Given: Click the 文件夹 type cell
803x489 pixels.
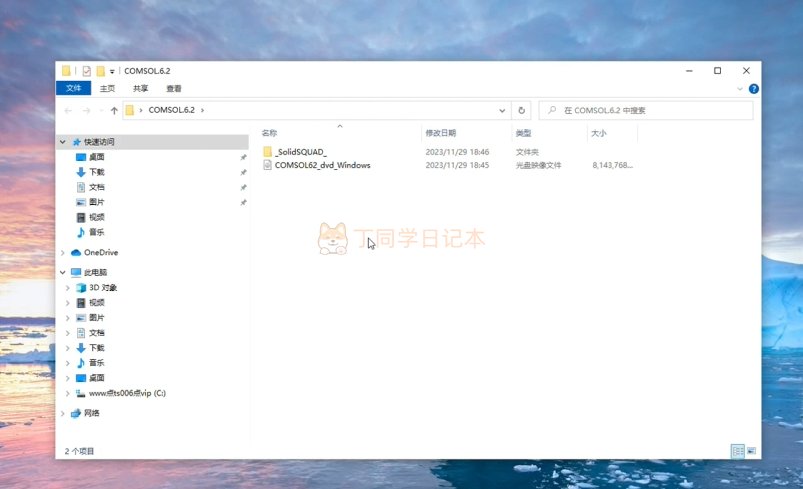Looking at the screenshot, I should click(x=527, y=152).
